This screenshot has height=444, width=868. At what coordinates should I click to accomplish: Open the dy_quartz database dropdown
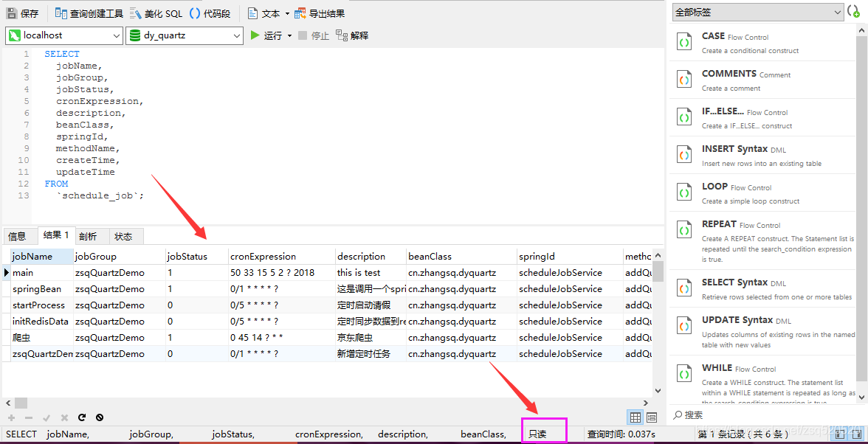pos(184,35)
